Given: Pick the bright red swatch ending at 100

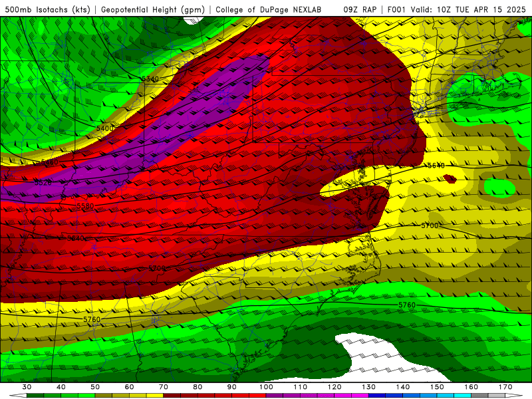Looking at the screenshot, I should point(257,396).
